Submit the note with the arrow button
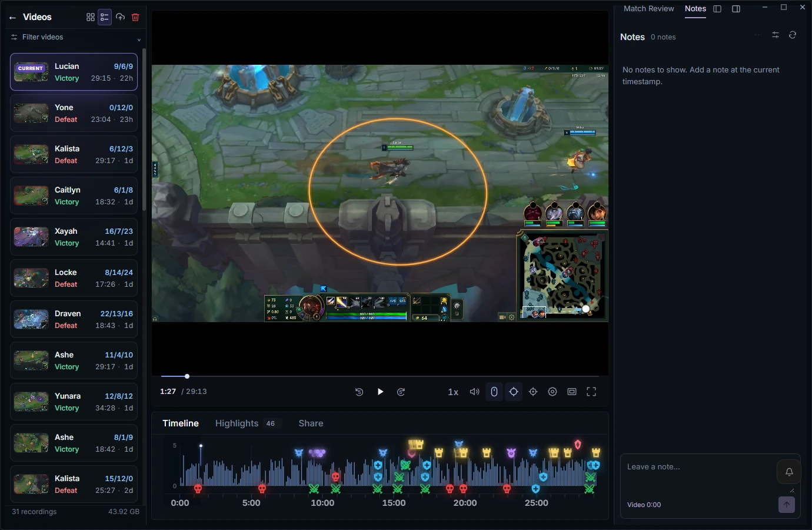This screenshot has height=530, width=812. pyautogui.click(x=787, y=505)
